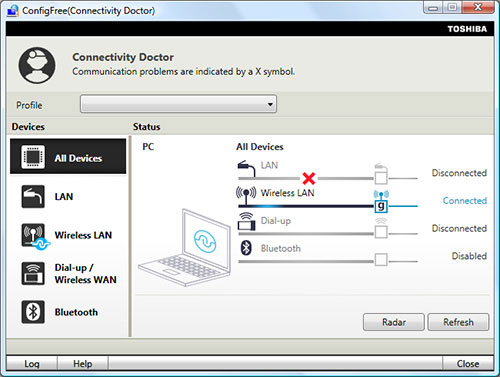Click the Refresh button

(458, 322)
